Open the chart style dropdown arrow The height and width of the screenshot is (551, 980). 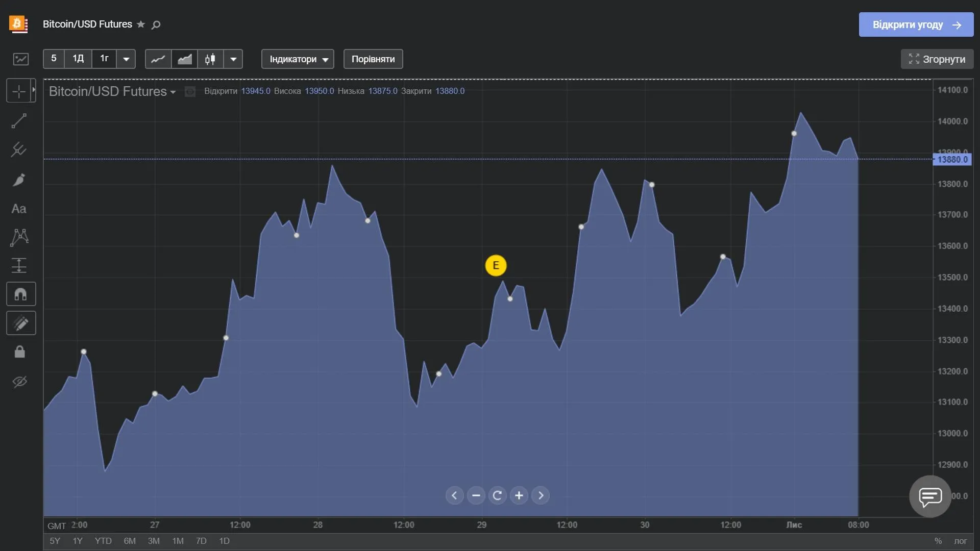coord(233,59)
